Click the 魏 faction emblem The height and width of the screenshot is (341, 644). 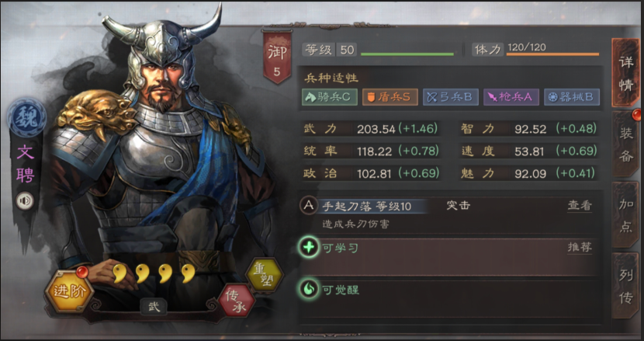26,117
